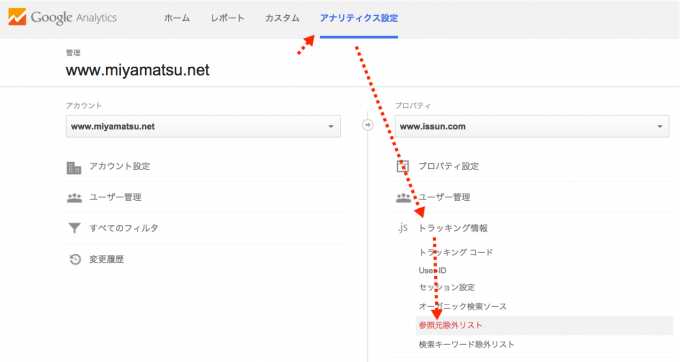The height and width of the screenshot is (362, 680).
Task: Select the アナリティクス設定 tab
Action: click(x=359, y=18)
